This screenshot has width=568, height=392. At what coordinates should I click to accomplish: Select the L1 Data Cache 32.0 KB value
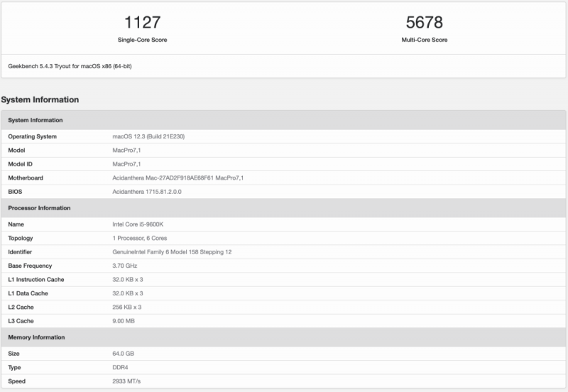128,293
